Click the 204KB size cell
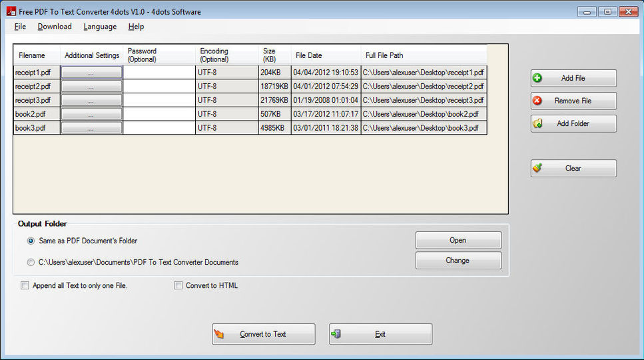 (275, 72)
